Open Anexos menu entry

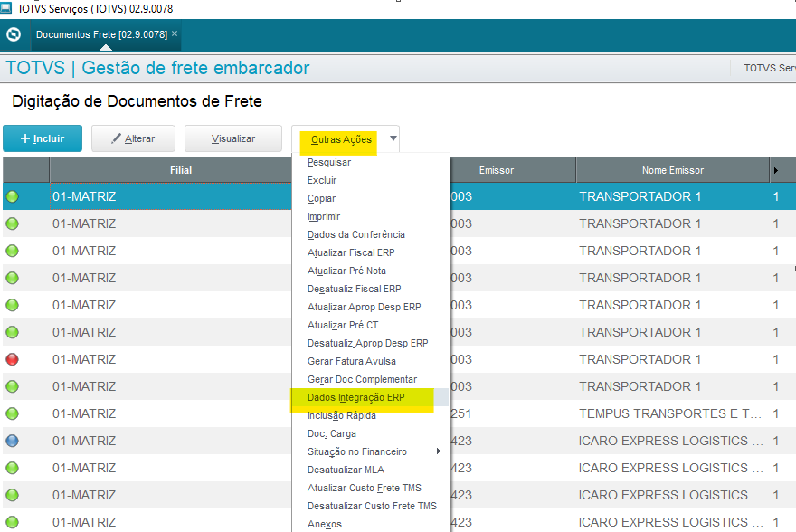point(324,524)
